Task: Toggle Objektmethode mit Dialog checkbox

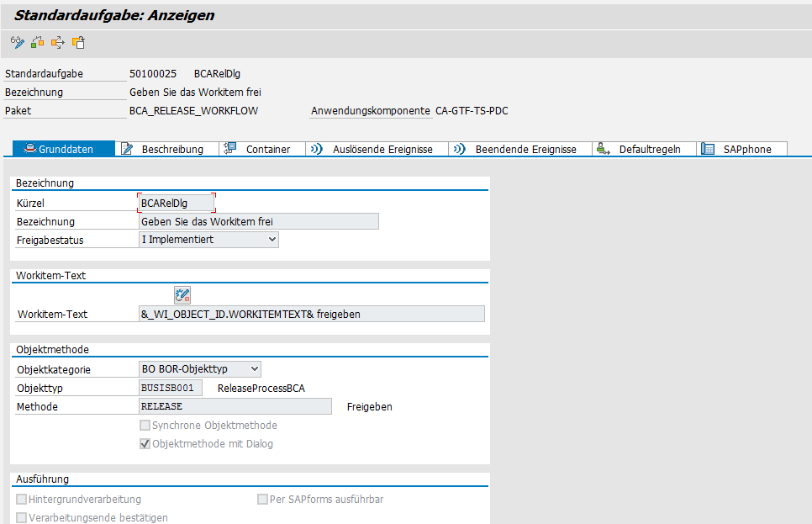Action: (x=145, y=444)
